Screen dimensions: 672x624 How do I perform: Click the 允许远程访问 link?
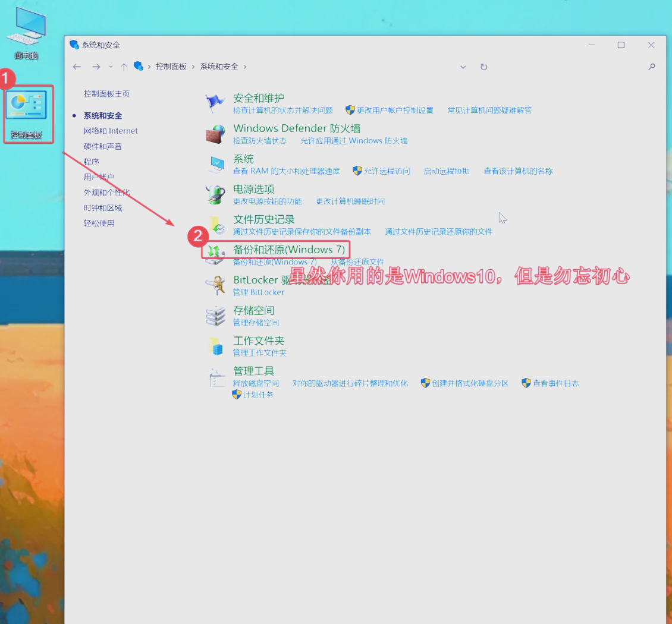[x=387, y=171]
